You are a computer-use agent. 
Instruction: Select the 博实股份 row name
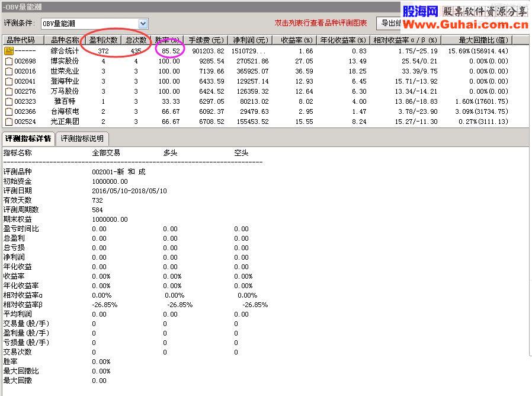(65, 61)
